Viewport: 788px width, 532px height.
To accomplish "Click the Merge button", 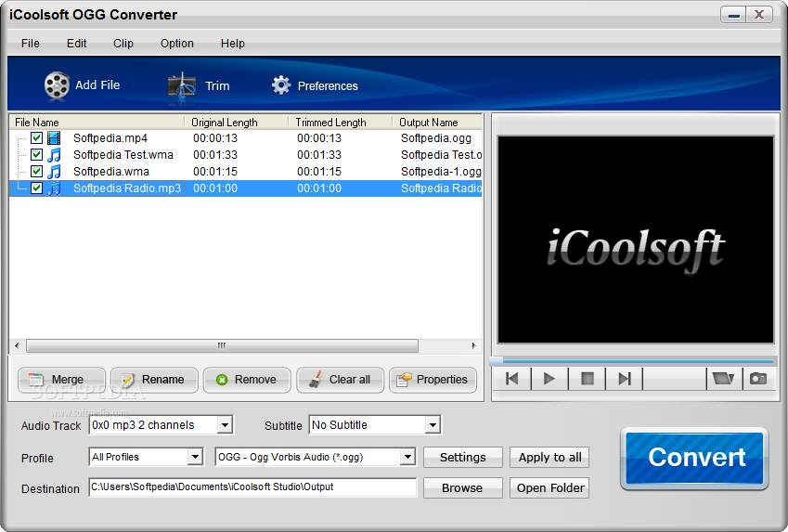I will point(61,380).
